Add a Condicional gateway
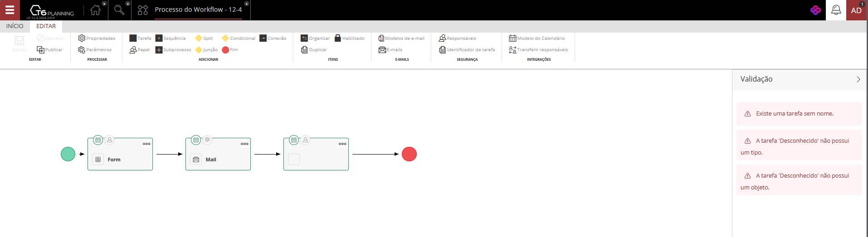Image resolution: width=868 pixels, height=237 pixels. tap(239, 39)
